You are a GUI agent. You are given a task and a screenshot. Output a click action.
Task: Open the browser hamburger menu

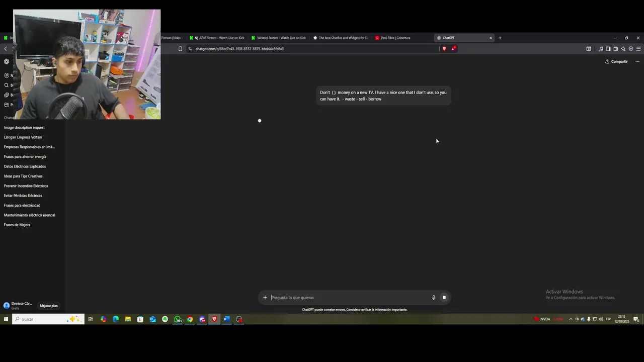[638, 49]
